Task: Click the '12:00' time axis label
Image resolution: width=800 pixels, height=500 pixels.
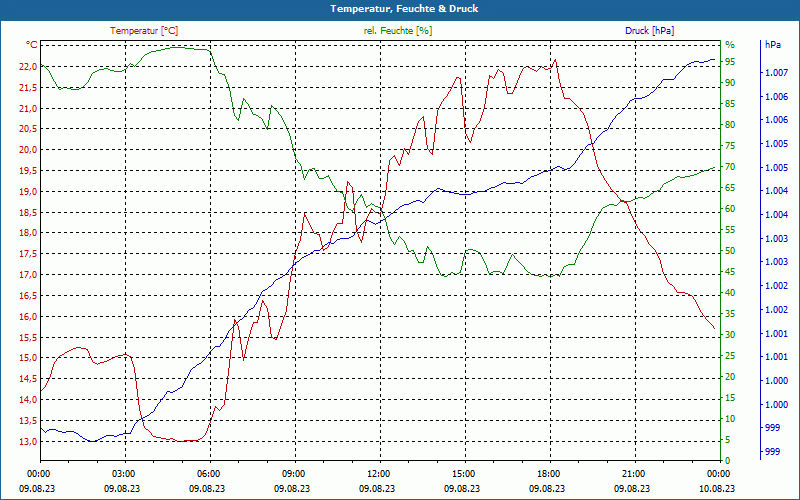Action: coord(377,474)
